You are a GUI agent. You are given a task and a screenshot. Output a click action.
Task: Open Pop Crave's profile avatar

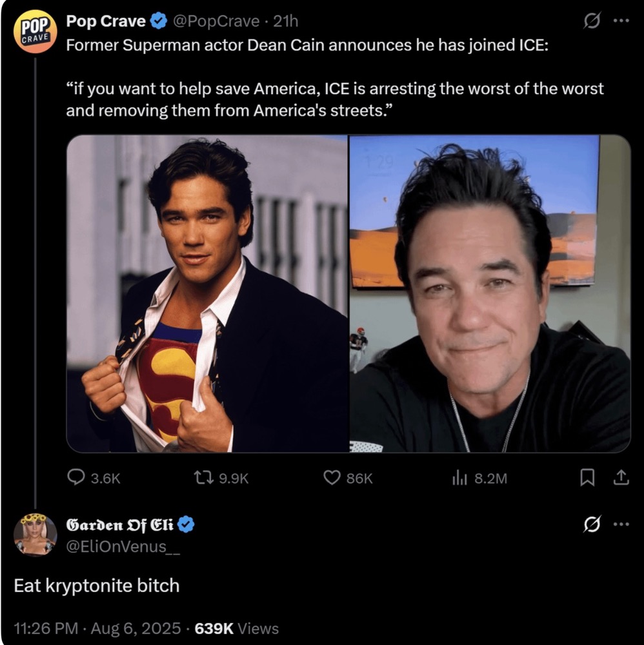pos(35,32)
